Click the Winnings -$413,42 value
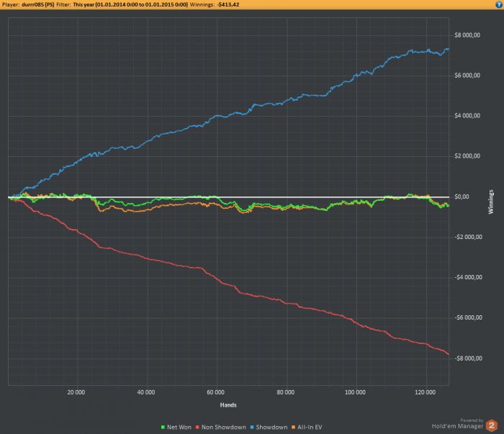 pyautogui.click(x=228, y=4)
